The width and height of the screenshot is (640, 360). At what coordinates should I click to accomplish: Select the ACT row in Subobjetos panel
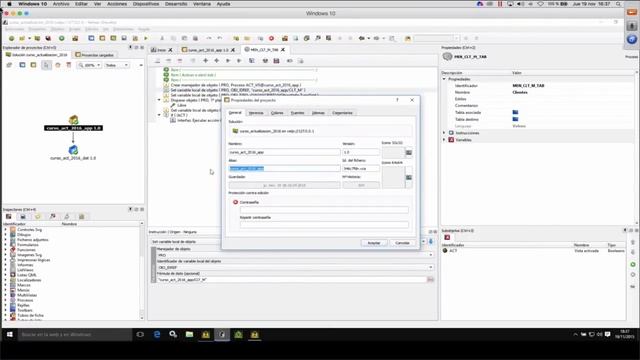533,251
